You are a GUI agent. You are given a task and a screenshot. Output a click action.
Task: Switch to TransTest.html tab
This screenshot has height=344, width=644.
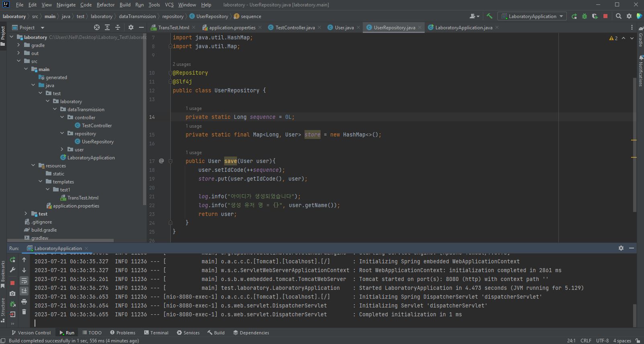tap(174, 27)
